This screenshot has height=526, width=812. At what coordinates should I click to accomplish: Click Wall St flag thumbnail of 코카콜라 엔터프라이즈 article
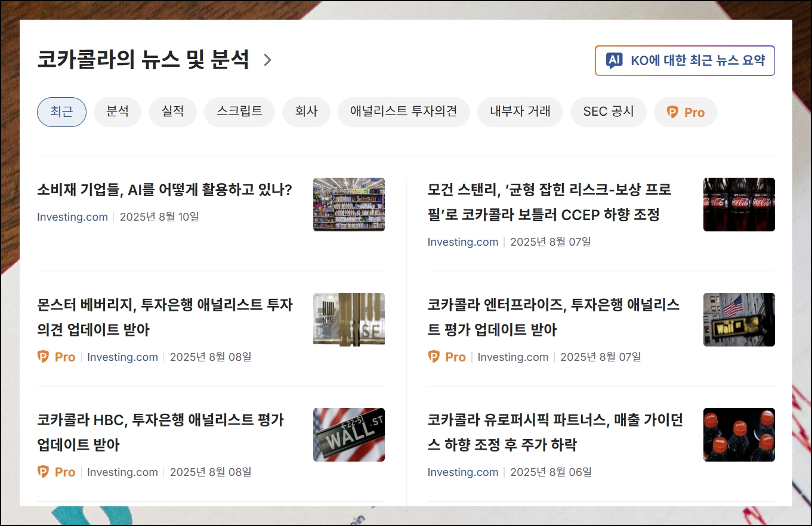click(739, 320)
